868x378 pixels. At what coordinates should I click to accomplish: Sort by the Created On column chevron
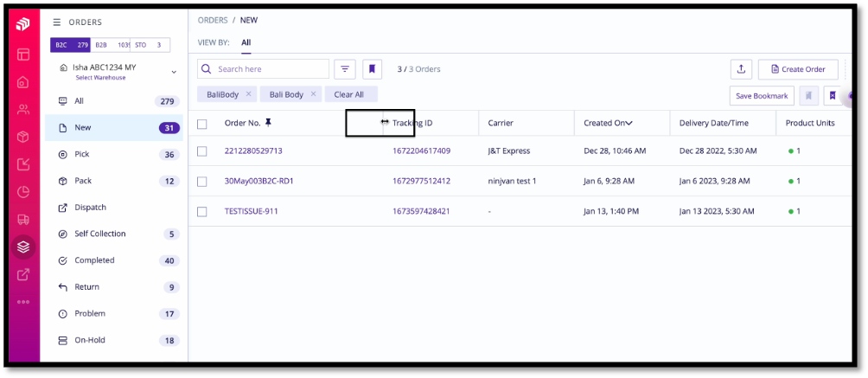coord(629,124)
